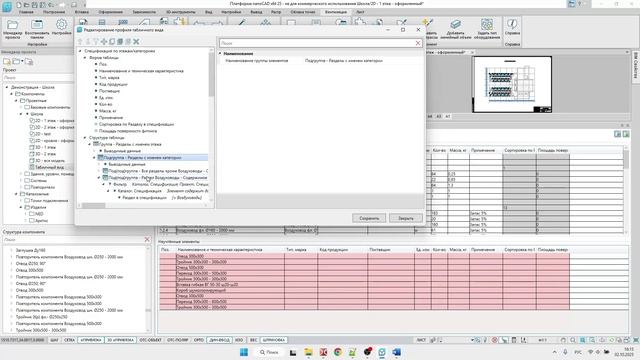Image resolution: width=640 pixels, height=360 pixels.
Task: Collapse Демонстрация - Школа project node
Action: pyautogui.click(x=7, y=87)
